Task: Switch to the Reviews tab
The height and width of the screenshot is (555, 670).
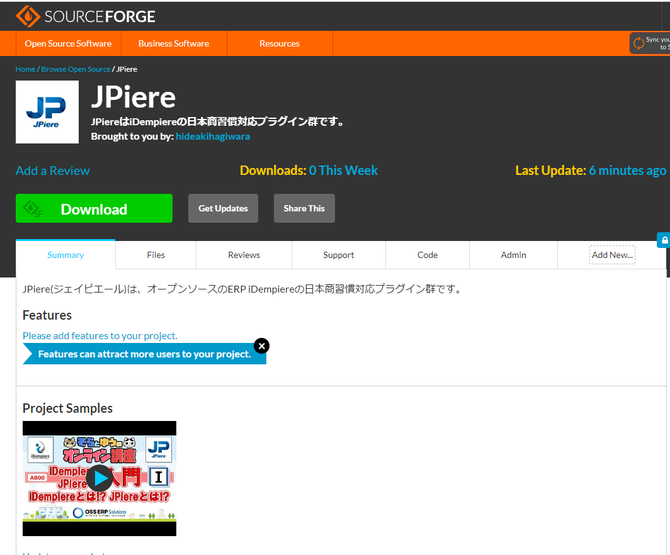Action: click(244, 255)
